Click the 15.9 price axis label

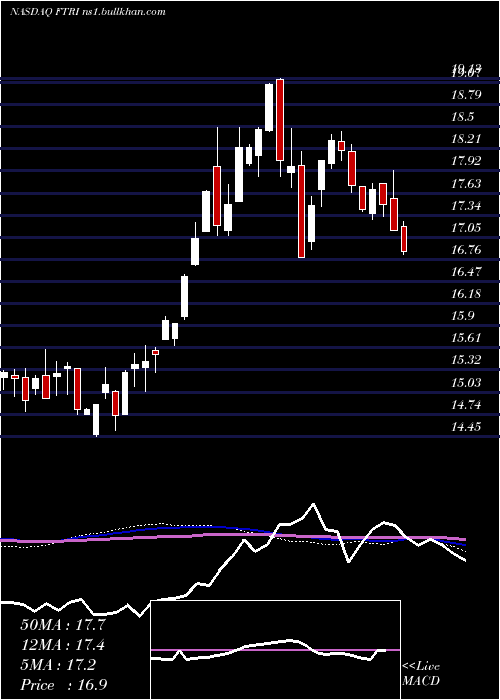tap(463, 316)
